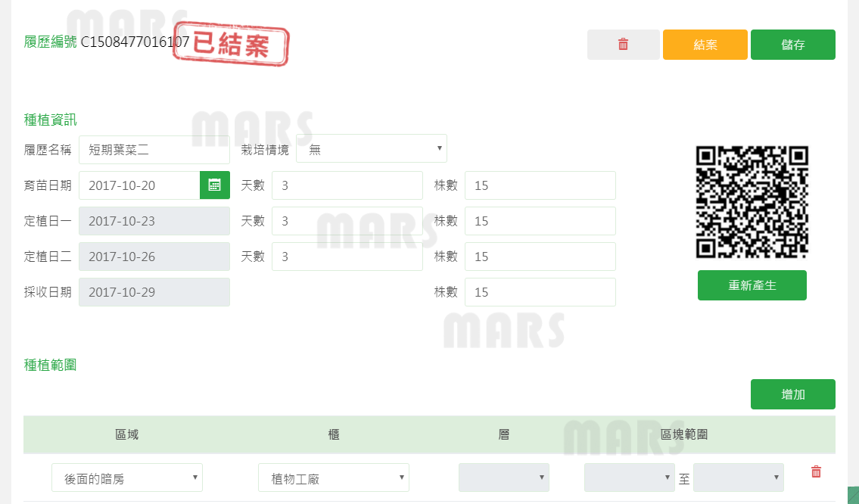Add a planting range with 增加
This screenshot has width=859, height=504.
point(792,394)
